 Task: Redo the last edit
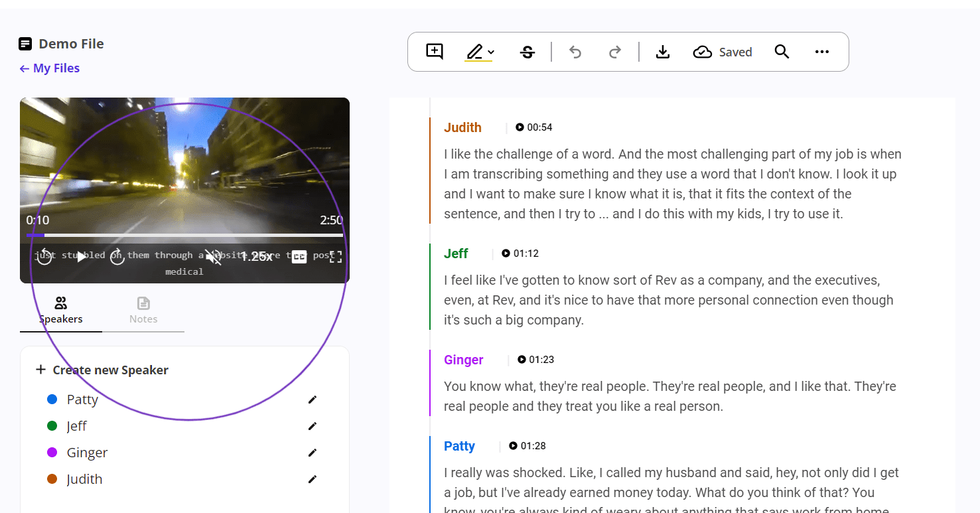(x=614, y=51)
